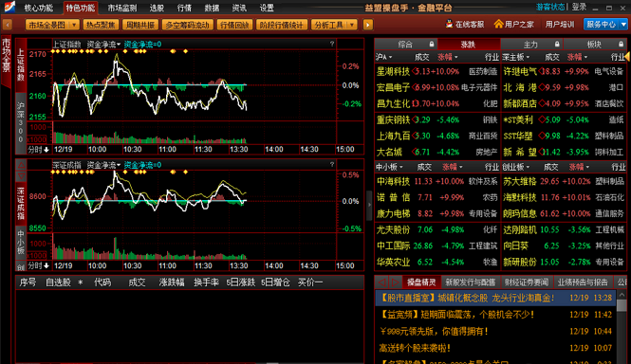Click 登录 login link
This screenshot has height=364, width=631.
click(579, 8)
